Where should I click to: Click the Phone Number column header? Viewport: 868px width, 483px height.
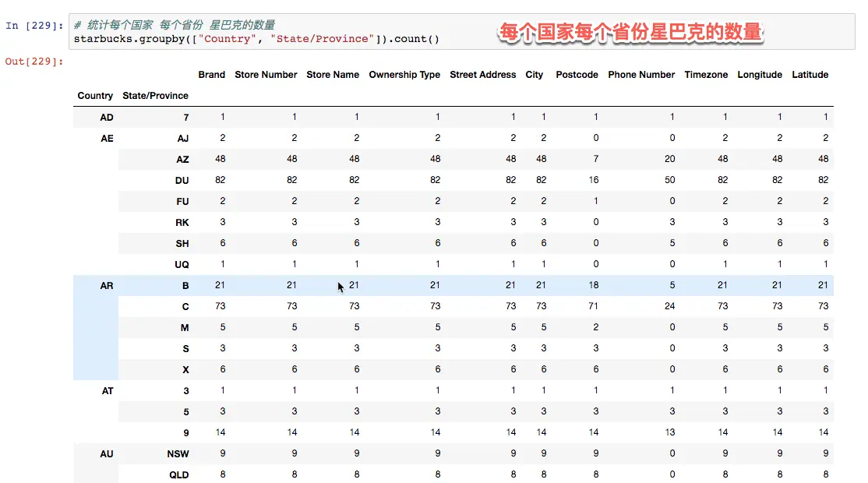[641, 75]
